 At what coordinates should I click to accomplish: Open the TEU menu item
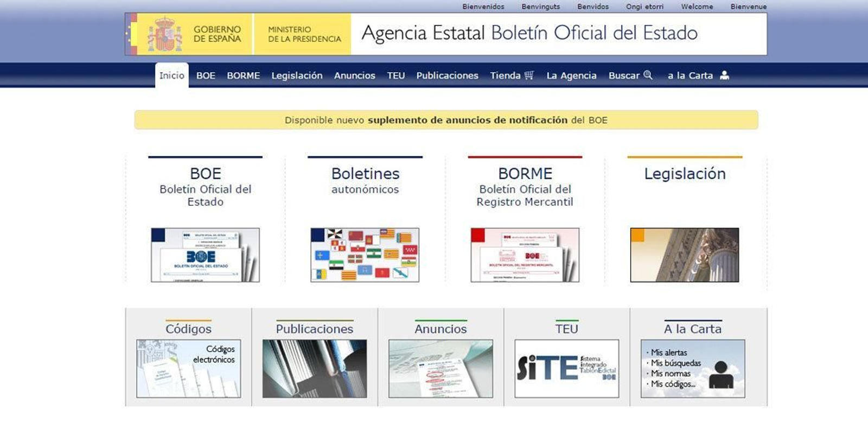[396, 75]
